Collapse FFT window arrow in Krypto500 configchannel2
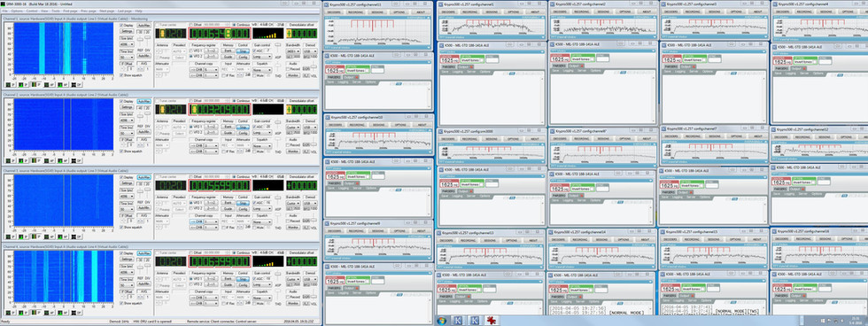Image resolution: width=868 pixels, height=326 pixels. pos(655,17)
